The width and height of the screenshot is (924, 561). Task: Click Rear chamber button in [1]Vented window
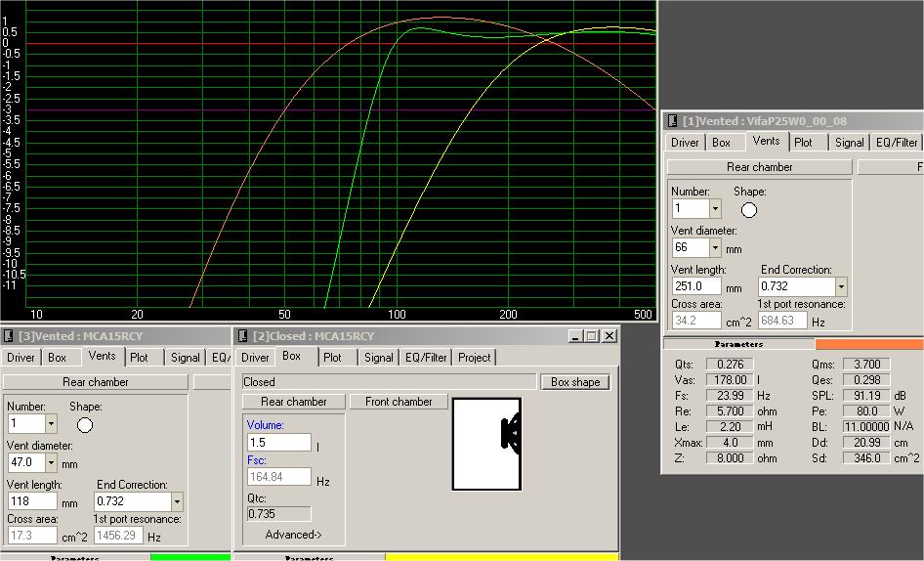pos(760,167)
